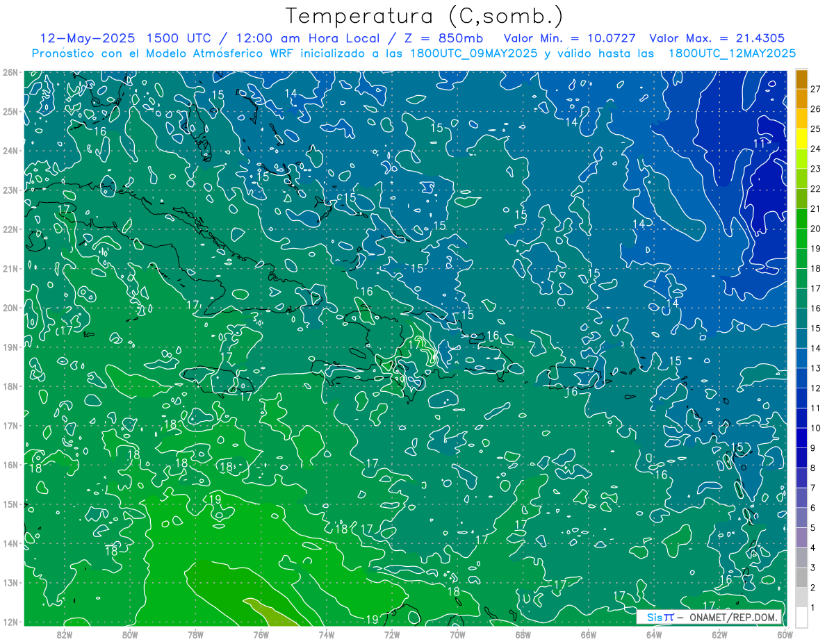Click the legend label "24"
This screenshot has width=834, height=644.
coord(815,149)
